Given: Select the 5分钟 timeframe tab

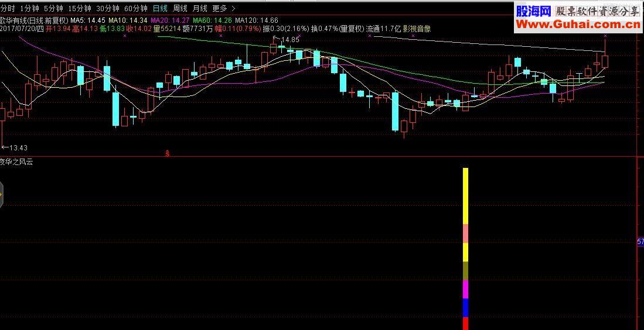Looking at the screenshot, I should pyautogui.click(x=54, y=8).
